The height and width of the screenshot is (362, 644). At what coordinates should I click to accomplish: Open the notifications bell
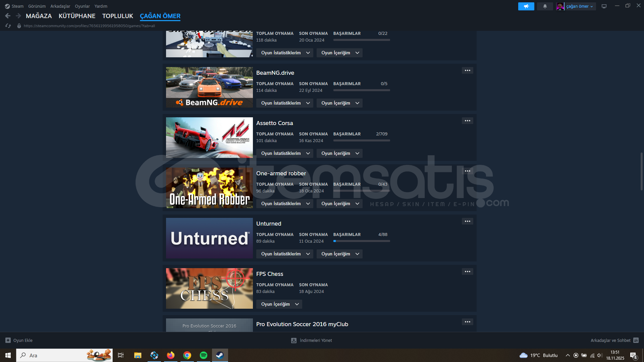click(545, 6)
